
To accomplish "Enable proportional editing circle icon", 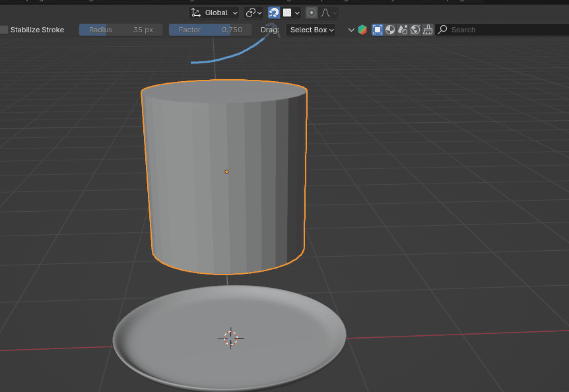I will tap(311, 13).
